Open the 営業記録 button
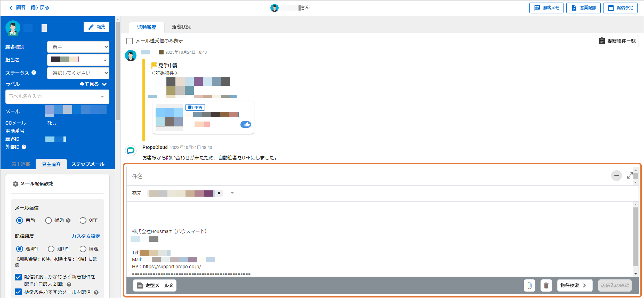The image size is (644, 298). pyautogui.click(x=583, y=8)
